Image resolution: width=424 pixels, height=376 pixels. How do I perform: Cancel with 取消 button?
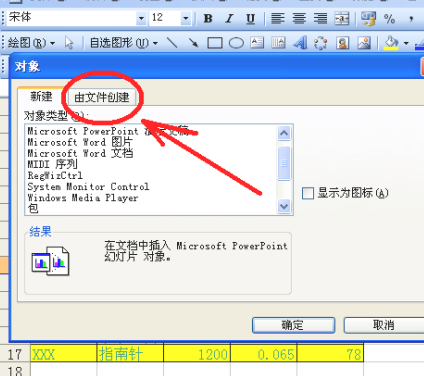click(x=384, y=325)
